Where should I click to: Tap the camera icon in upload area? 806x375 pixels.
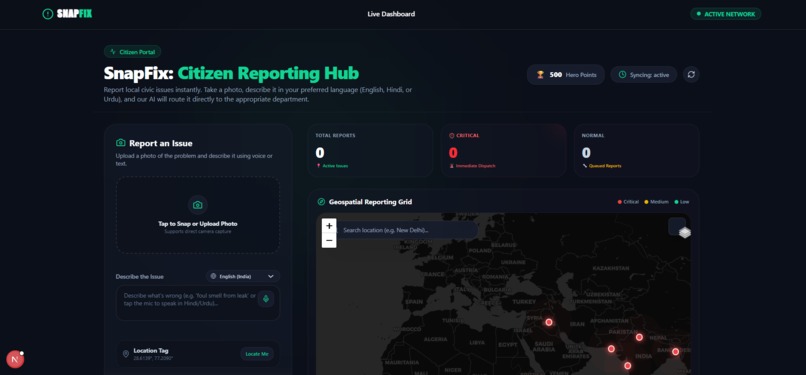tap(197, 205)
